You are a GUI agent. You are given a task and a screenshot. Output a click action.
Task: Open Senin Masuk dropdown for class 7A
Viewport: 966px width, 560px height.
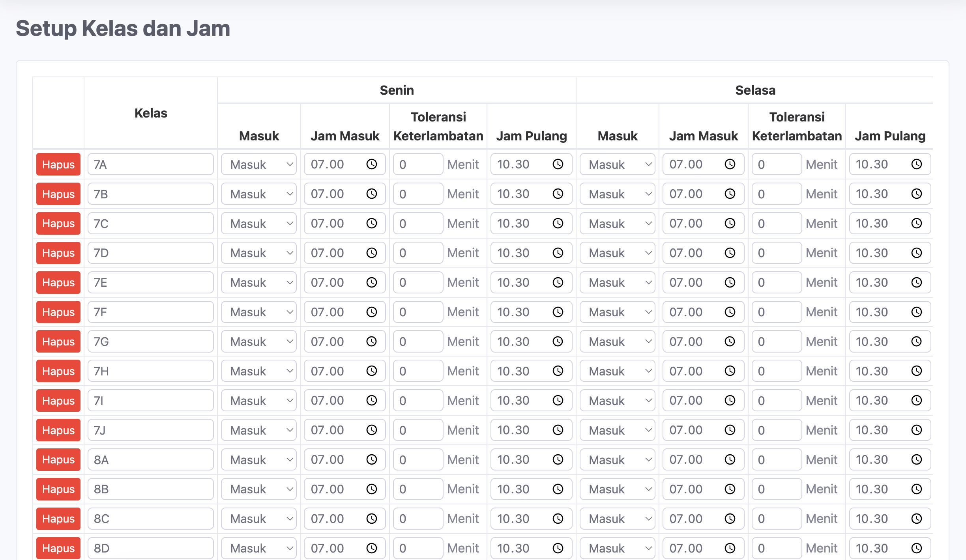259,164
